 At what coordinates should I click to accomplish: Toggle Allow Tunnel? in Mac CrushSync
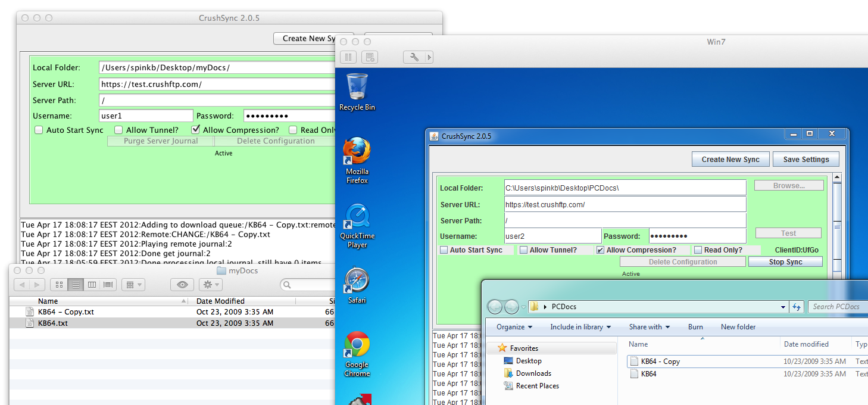click(x=118, y=130)
